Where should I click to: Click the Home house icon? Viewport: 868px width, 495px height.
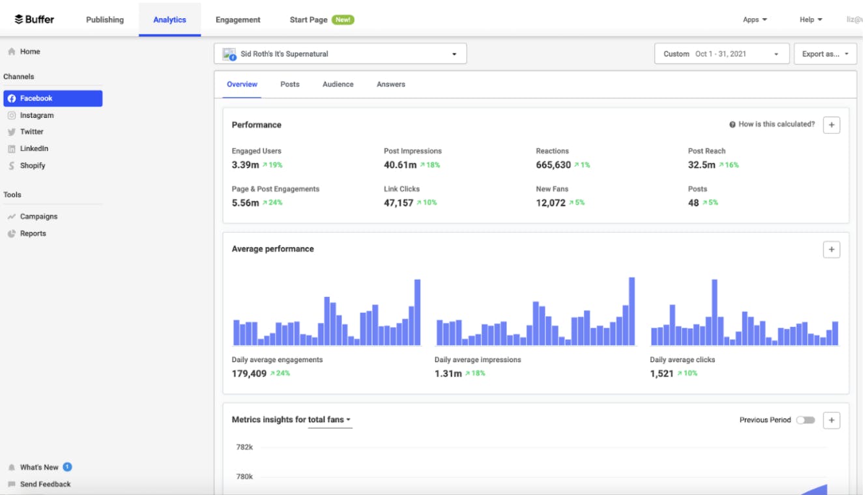click(12, 51)
